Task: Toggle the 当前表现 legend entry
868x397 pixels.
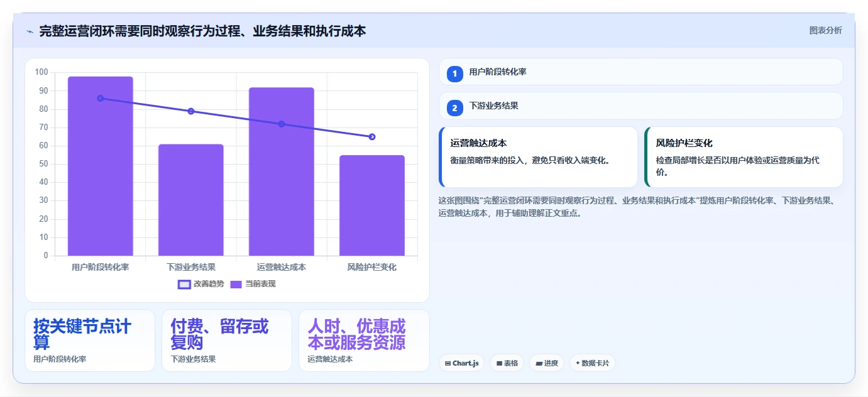Action: pyautogui.click(x=253, y=284)
